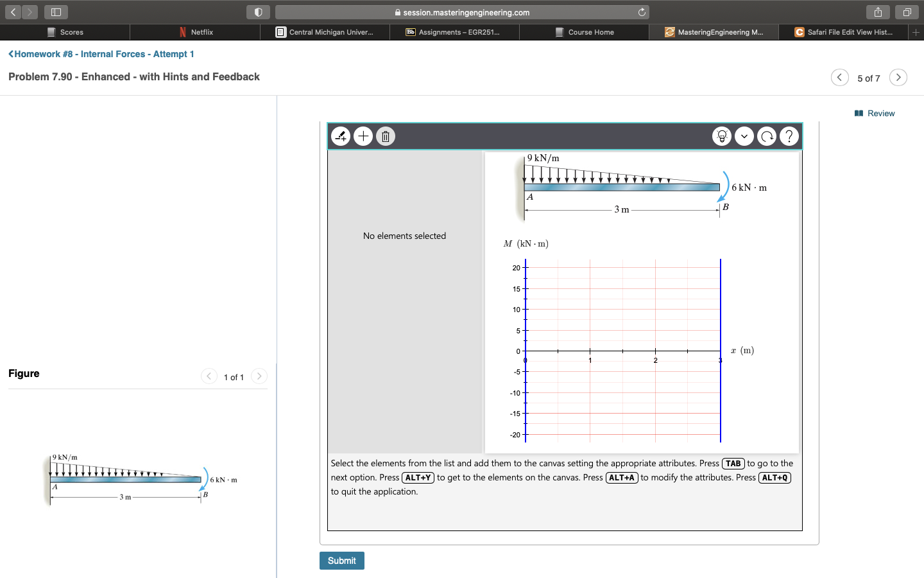
Task: Click the plus icon to add an item
Action: tap(363, 136)
